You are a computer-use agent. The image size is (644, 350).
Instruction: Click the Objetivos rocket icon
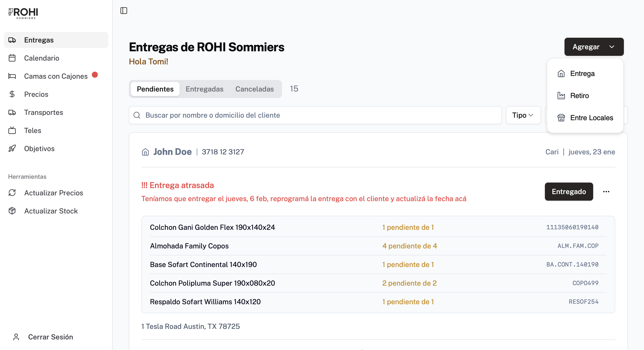coord(12,149)
